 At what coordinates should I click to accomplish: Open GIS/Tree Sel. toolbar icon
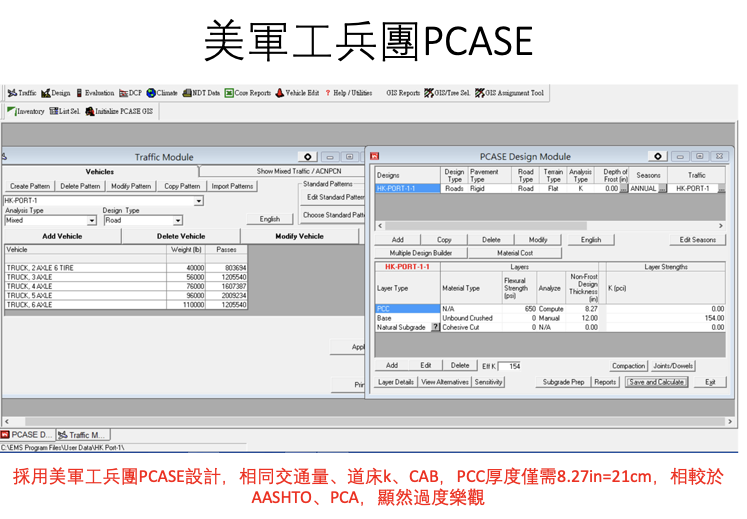(x=447, y=93)
